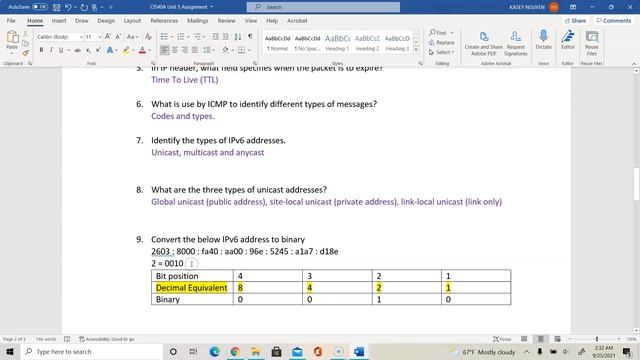Apply Subscript formatting
Viewport: 640px width, 360px height.
88,50
